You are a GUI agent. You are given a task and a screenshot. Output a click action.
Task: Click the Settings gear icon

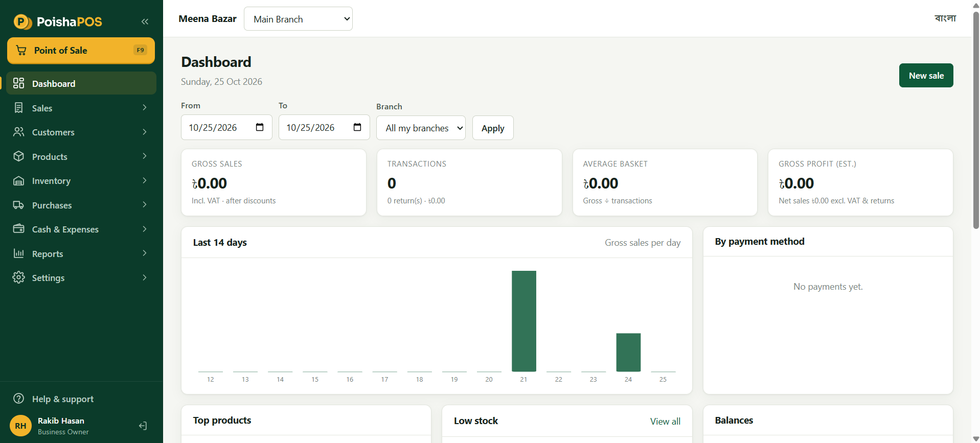point(19,277)
